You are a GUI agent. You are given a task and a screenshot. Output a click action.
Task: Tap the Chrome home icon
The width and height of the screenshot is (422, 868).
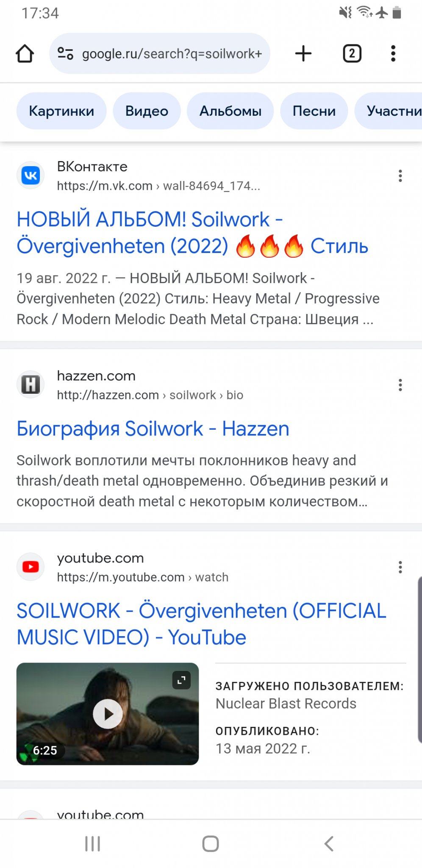tap(25, 54)
